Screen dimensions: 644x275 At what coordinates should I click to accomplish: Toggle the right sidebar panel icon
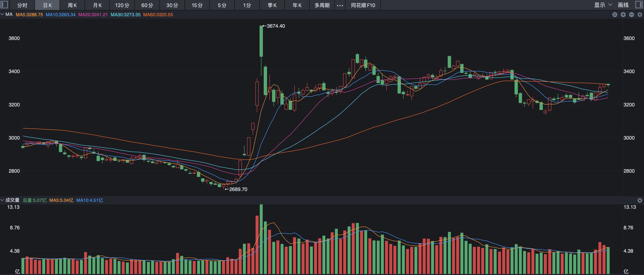[639, 5]
